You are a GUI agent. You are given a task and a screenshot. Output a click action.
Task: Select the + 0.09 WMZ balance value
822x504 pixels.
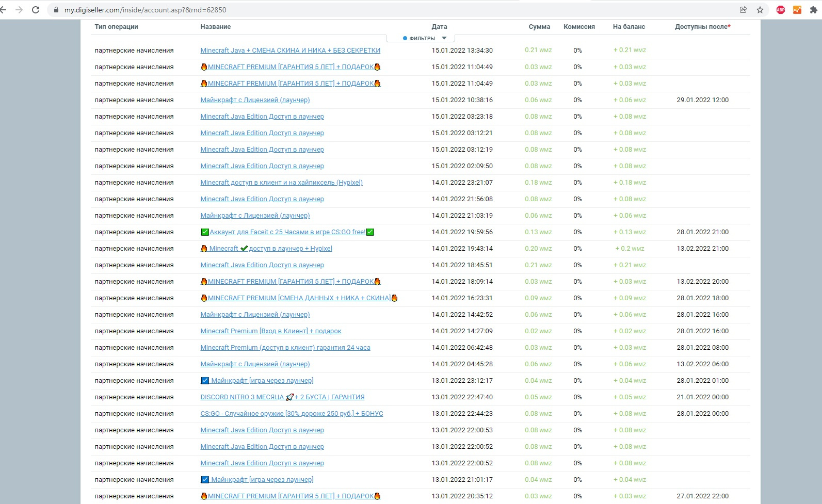pyautogui.click(x=630, y=298)
